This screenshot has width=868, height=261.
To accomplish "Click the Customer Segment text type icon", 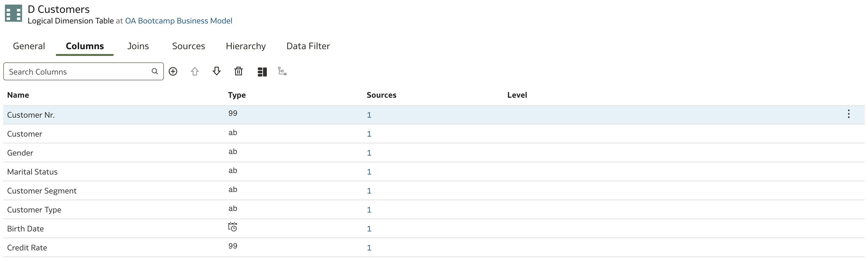I will coord(232,190).
